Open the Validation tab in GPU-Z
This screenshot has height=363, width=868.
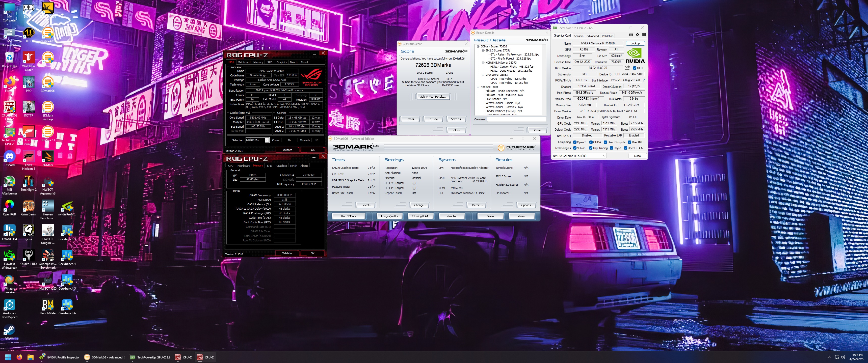tap(608, 36)
